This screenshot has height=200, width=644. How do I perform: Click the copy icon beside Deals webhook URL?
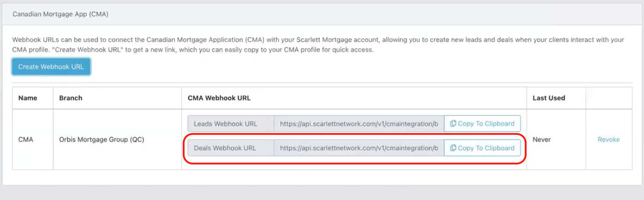[x=453, y=148]
